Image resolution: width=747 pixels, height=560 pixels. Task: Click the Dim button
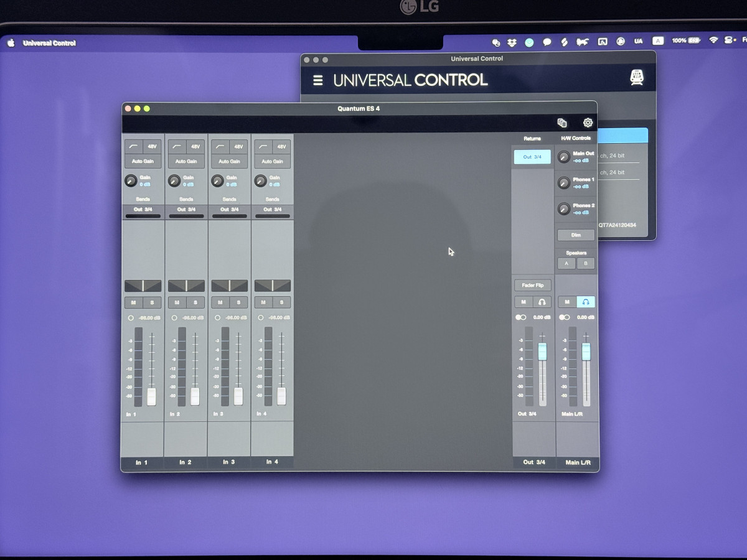[x=576, y=235]
